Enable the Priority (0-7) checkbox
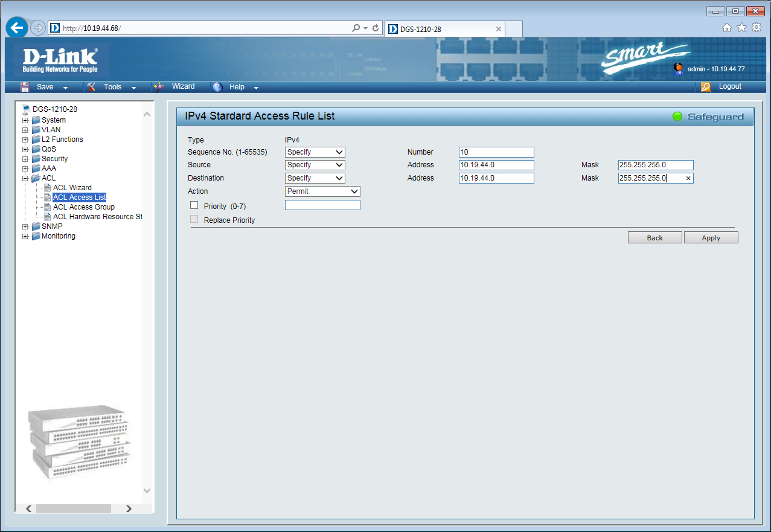This screenshot has width=771, height=532. tap(194, 205)
